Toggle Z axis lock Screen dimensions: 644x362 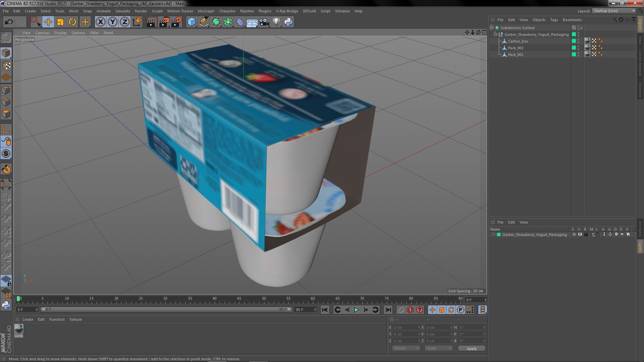tap(125, 22)
